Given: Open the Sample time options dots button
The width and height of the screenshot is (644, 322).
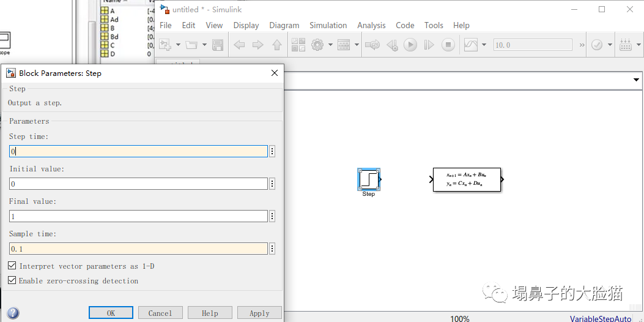Looking at the screenshot, I should (x=272, y=249).
